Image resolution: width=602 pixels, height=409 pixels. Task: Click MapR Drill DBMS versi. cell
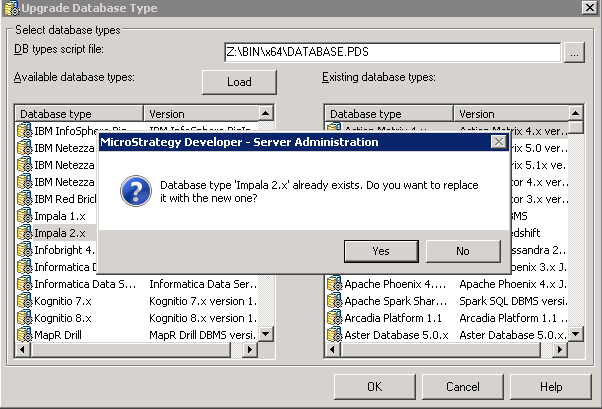pyautogui.click(x=203, y=334)
